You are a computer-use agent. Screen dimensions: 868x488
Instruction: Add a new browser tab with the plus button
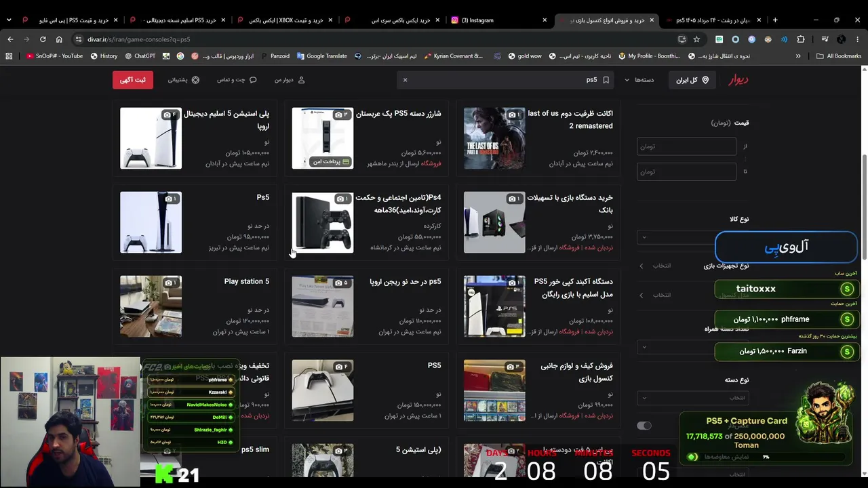(775, 20)
